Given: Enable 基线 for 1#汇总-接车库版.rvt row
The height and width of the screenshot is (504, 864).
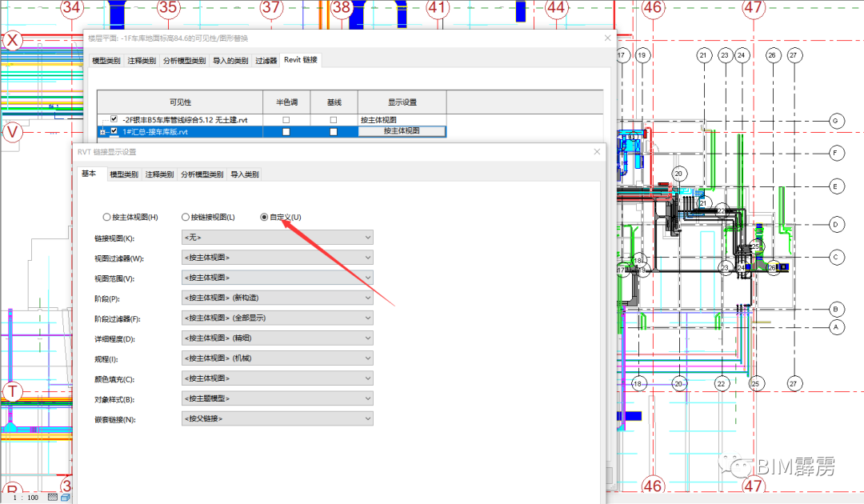Looking at the screenshot, I should (334, 132).
